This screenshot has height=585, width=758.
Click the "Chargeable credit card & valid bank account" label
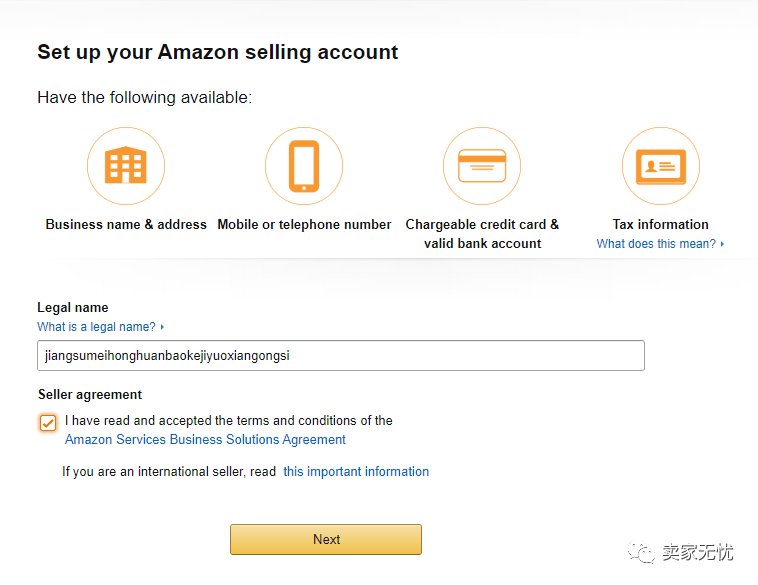pos(482,234)
